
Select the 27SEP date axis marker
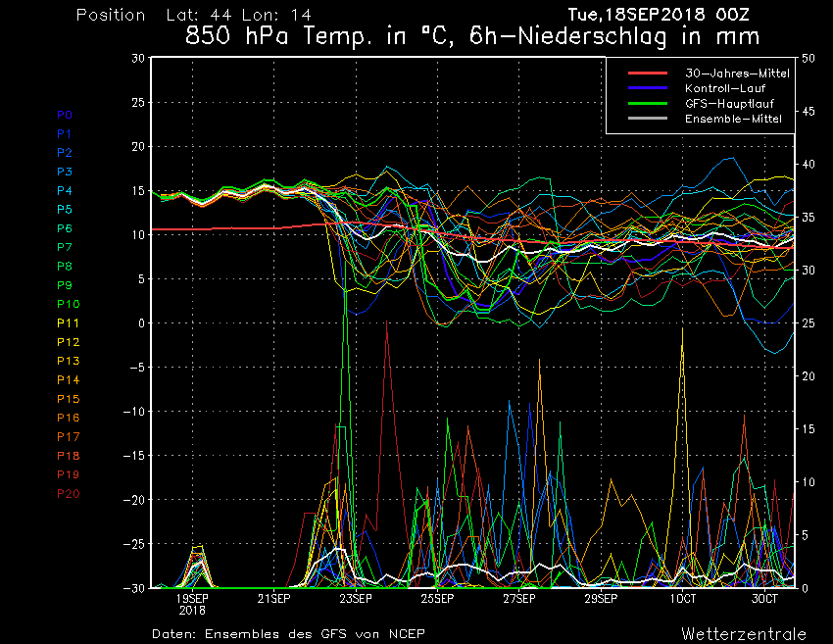coord(518,598)
